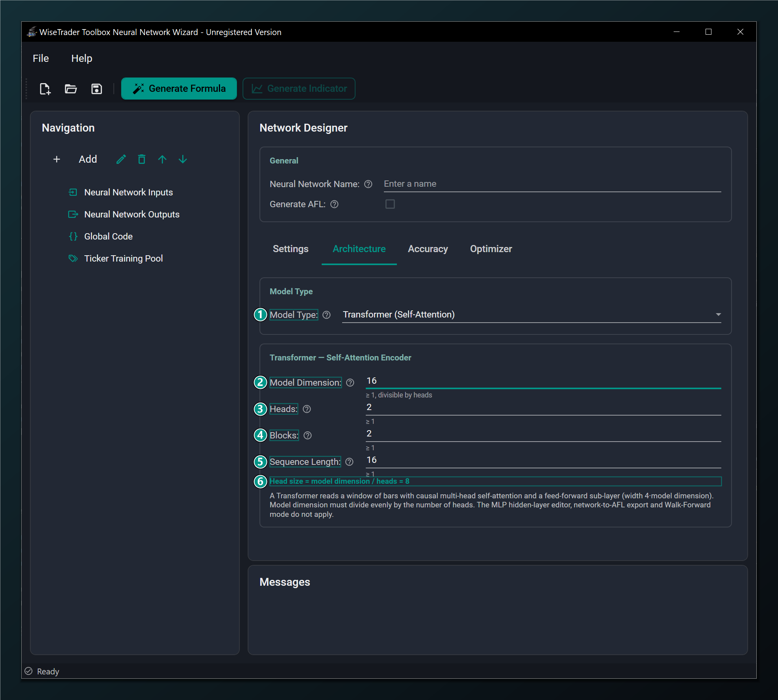Click the Generate Indicator button
Viewport: 778px width, 700px height.
[x=299, y=89]
